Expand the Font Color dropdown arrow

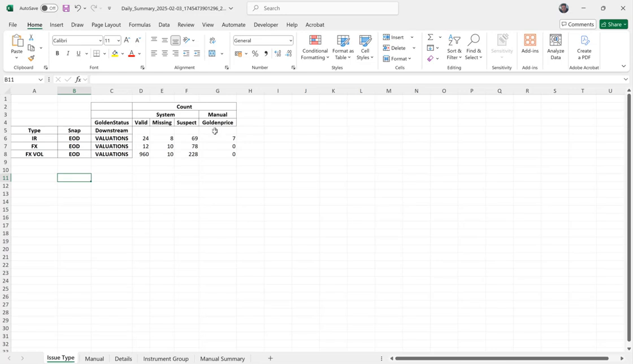[x=139, y=53]
